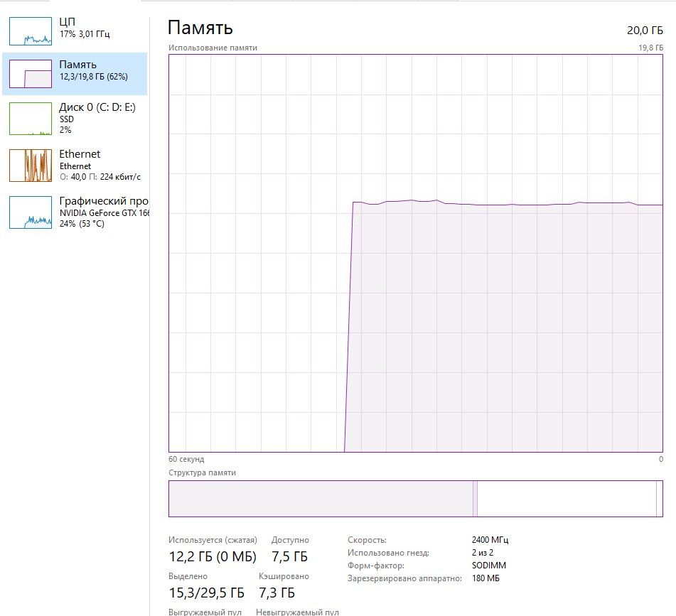Screen dimensions: 676x616
Task: Click the 17% 3,01 ГГц CPU stats
Action: tap(85, 34)
